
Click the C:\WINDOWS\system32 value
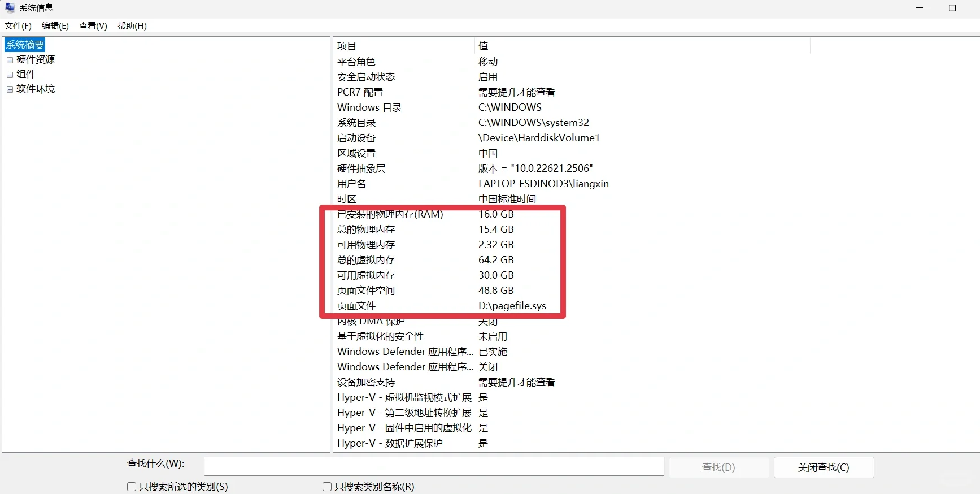[534, 123]
